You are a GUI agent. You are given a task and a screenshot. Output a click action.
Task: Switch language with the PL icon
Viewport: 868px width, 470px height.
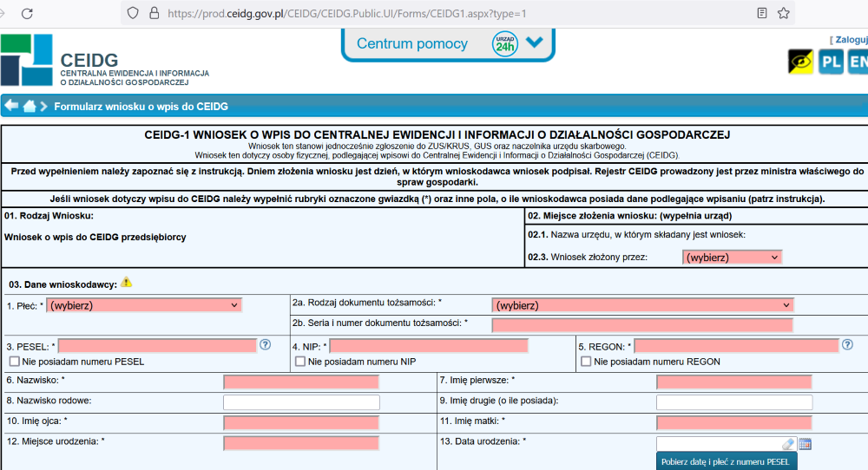coord(831,62)
